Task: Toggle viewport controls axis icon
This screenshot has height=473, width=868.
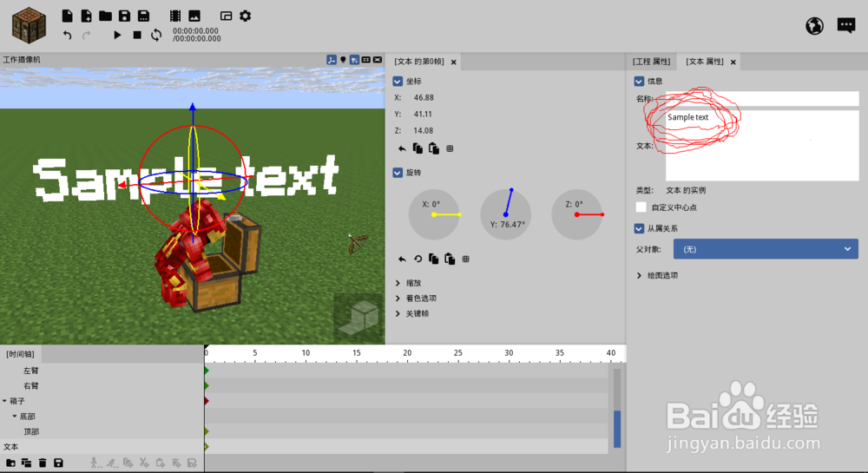Action: (331, 60)
